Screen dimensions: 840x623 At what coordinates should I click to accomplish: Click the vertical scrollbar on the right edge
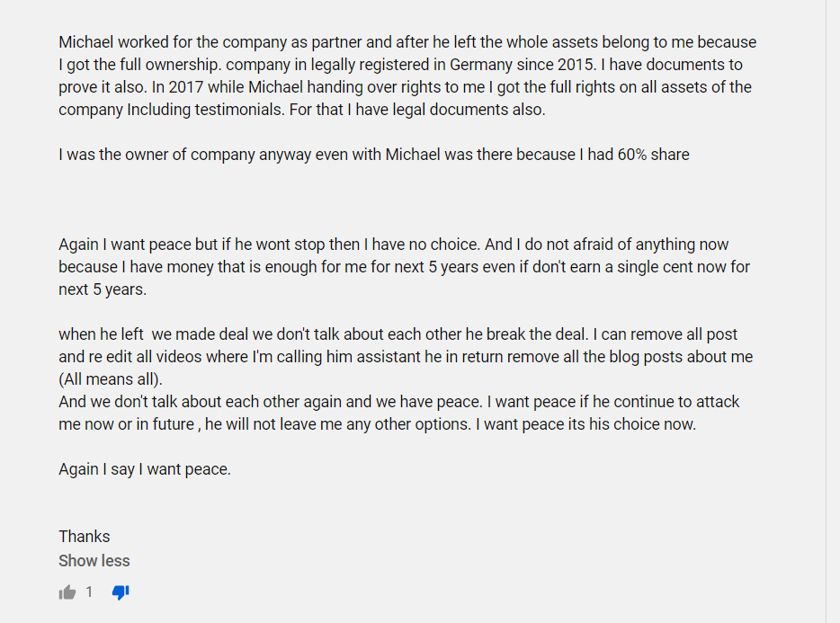(x=833, y=311)
